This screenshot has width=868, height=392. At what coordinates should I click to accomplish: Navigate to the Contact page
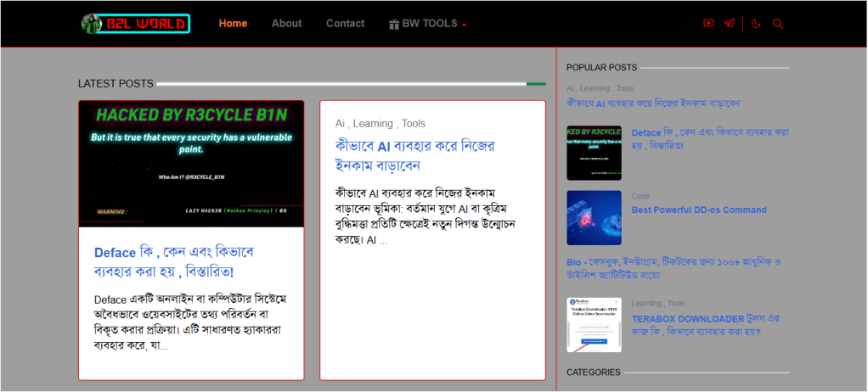[345, 24]
